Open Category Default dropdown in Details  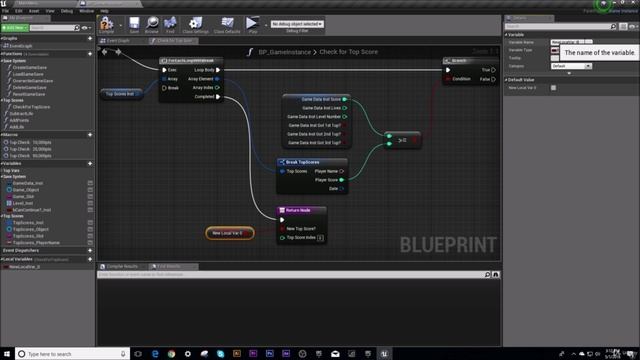tap(571, 66)
